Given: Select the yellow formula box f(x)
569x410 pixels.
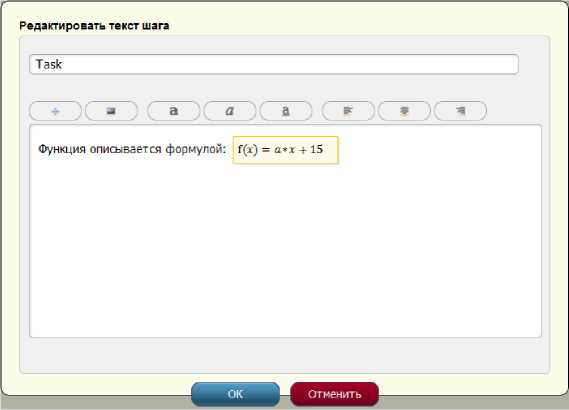Looking at the screenshot, I should 286,150.
